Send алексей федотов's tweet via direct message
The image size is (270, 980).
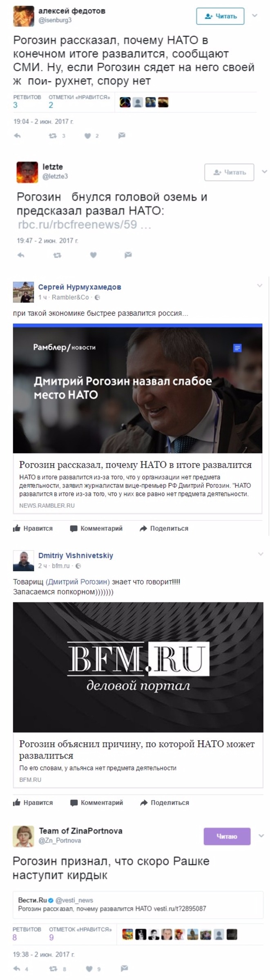point(122,136)
